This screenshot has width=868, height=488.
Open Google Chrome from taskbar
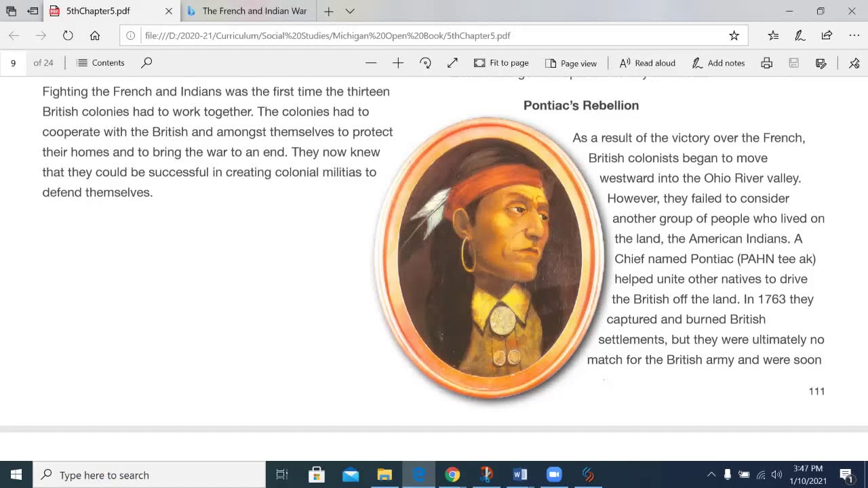click(x=452, y=474)
